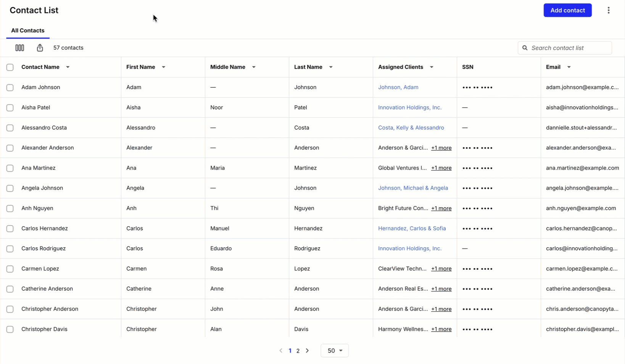Open the Innovation Holdings, Inc. client link
The width and height of the screenshot is (625, 364).
coord(409,108)
